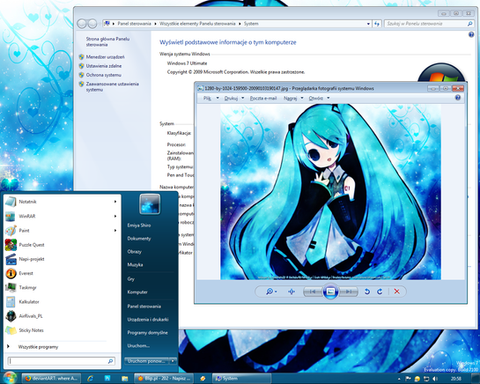This screenshot has width=480, height=384.
Task: Expand Wszystkie programy in the Start menu
Action: point(38,347)
